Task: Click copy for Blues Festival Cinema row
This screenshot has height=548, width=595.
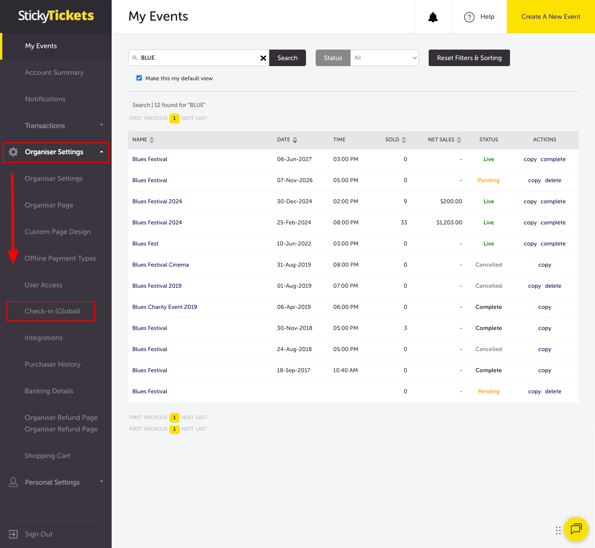Action: coord(545,265)
